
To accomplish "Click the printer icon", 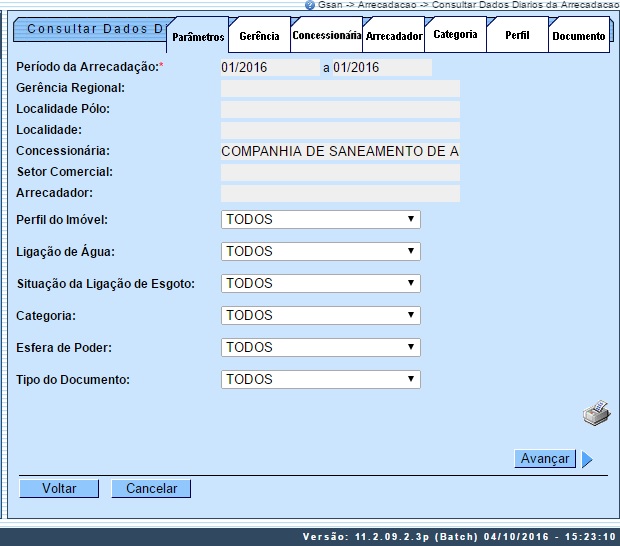I will coord(596,413).
